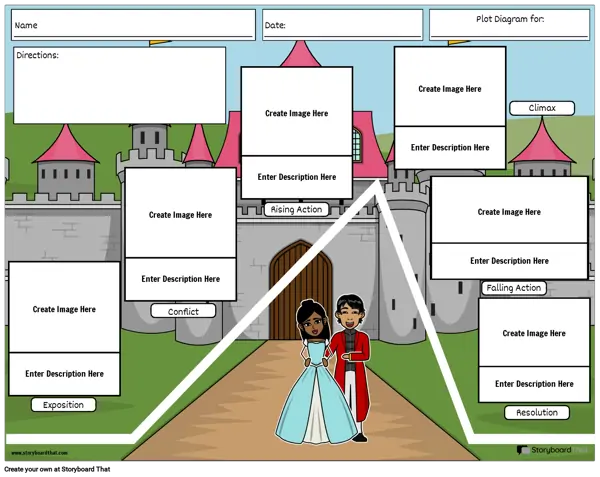Click the Resolution image placeholder

[x=533, y=333]
